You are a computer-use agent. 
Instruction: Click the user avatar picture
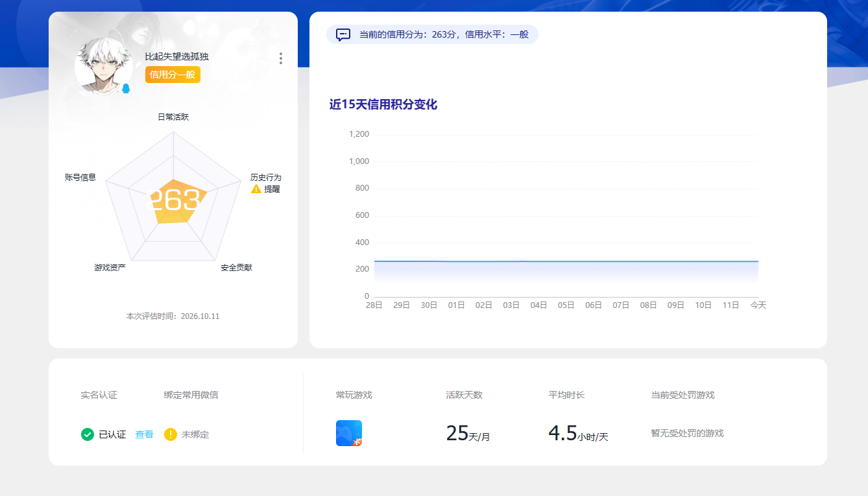pyautogui.click(x=104, y=65)
